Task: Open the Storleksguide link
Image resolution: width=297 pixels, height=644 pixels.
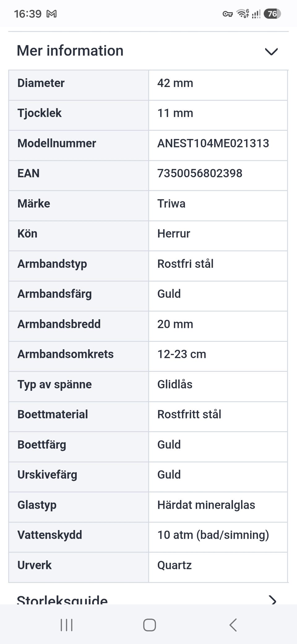Action: 62,600
